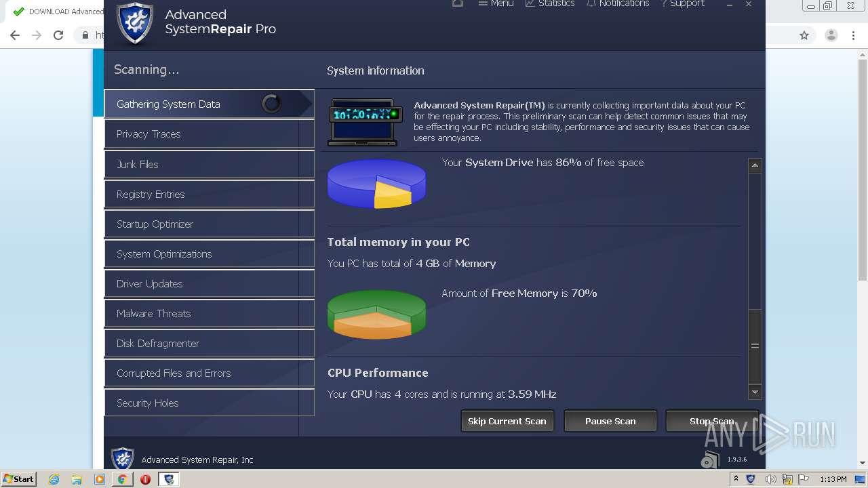Minimize the Advanced SystemRepair Pro window
This screenshot has width=868, height=488.
tap(730, 4)
